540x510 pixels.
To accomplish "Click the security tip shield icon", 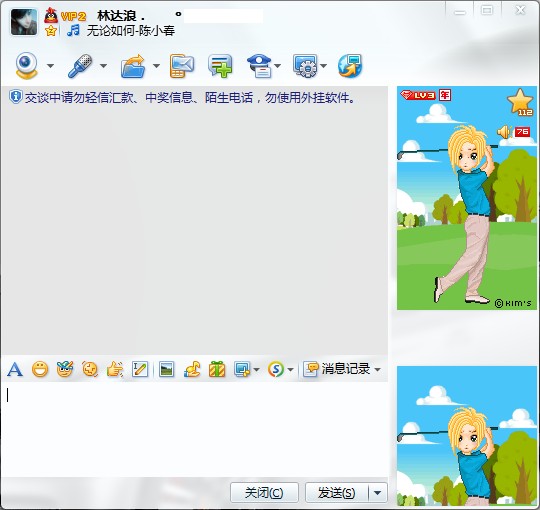I will pyautogui.click(x=15, y=97).
